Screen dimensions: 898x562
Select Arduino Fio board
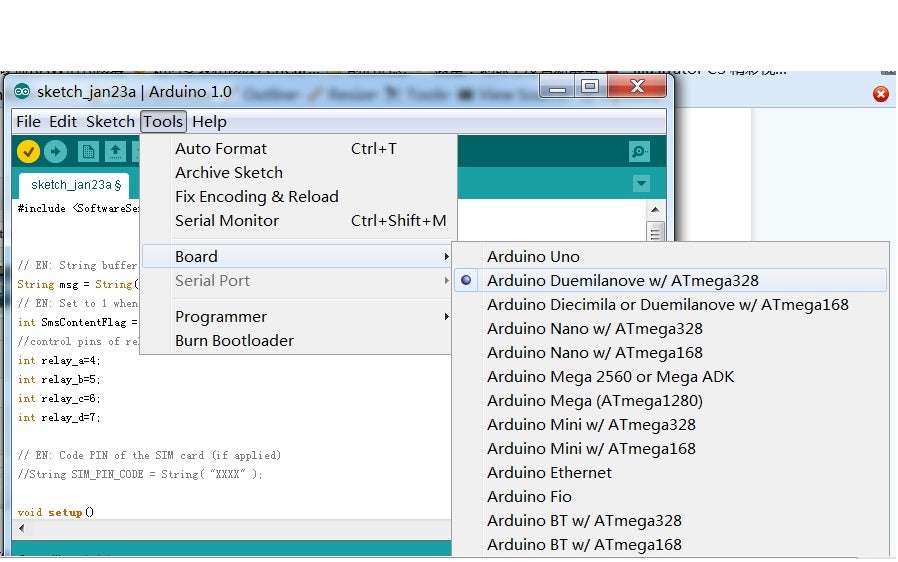(670, 497)
